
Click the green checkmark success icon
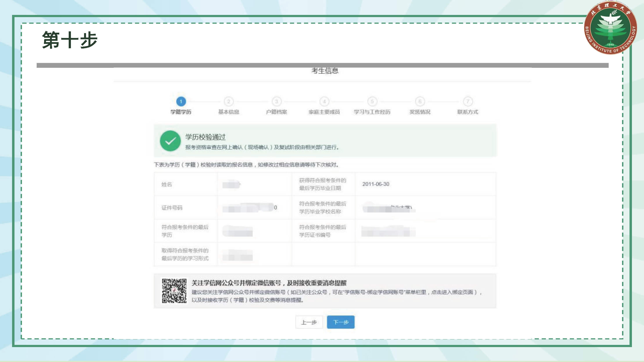[170, 141]
